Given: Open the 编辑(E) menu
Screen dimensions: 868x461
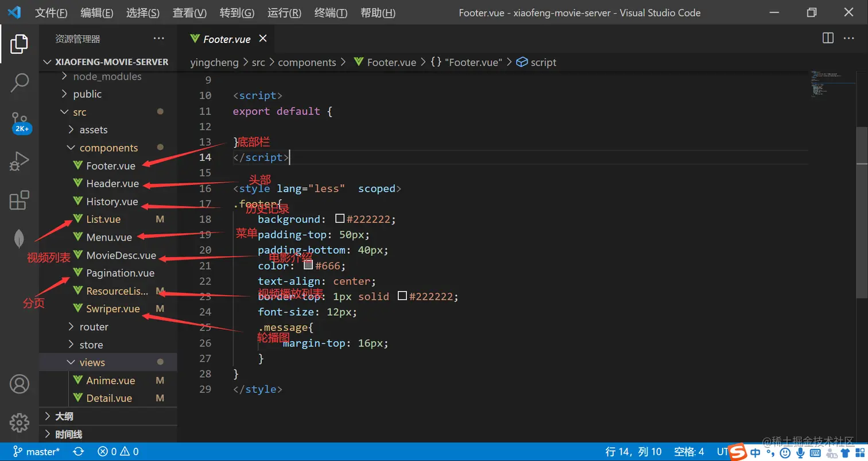Looking at the screenshot, I should click(x=97, y=13).
